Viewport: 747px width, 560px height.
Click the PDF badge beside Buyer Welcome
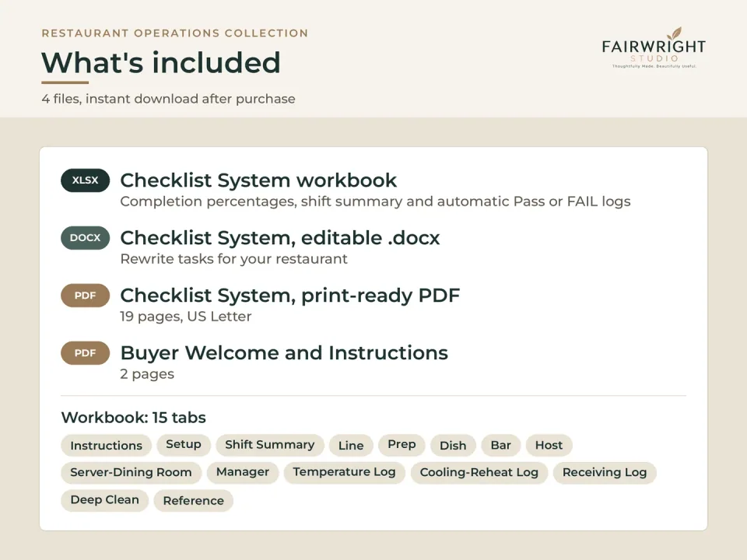[x=86, y=353]
